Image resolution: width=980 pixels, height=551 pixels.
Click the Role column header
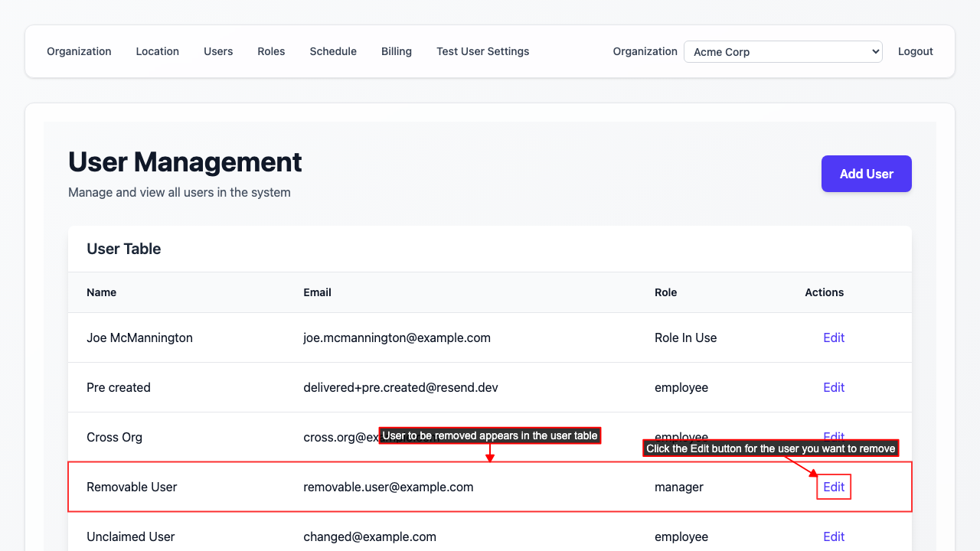pos(665,292)
